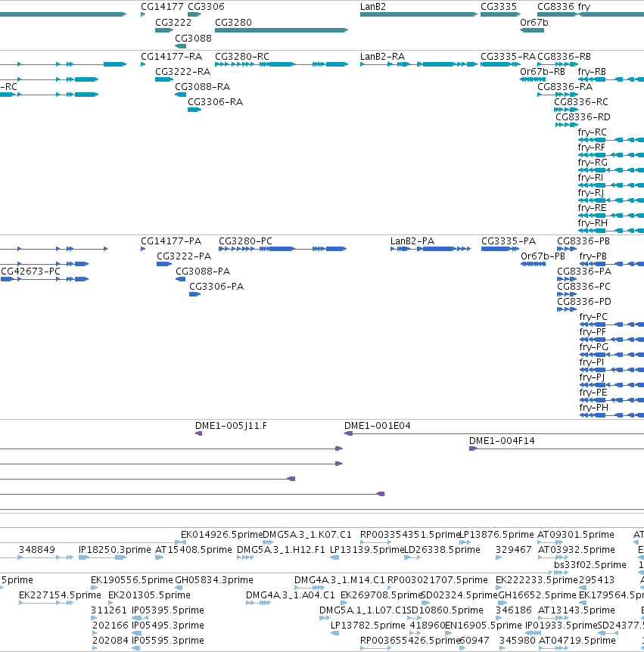The image size is (644, 652).
Task: Select EST EK190556.5prime label
Action: [x=132, y=580]
